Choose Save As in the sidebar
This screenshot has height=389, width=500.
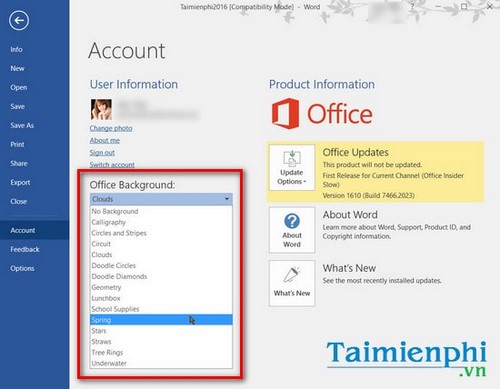pos(22,125)
